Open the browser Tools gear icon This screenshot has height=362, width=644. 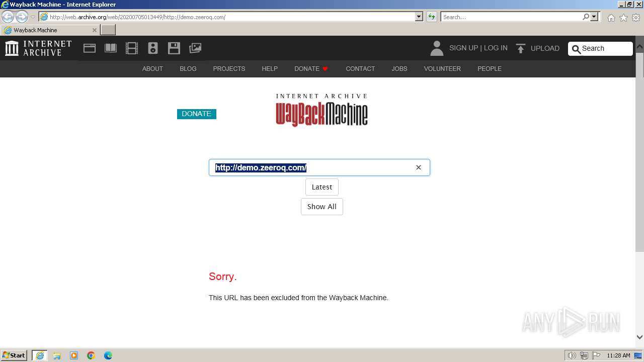point(636,18)
